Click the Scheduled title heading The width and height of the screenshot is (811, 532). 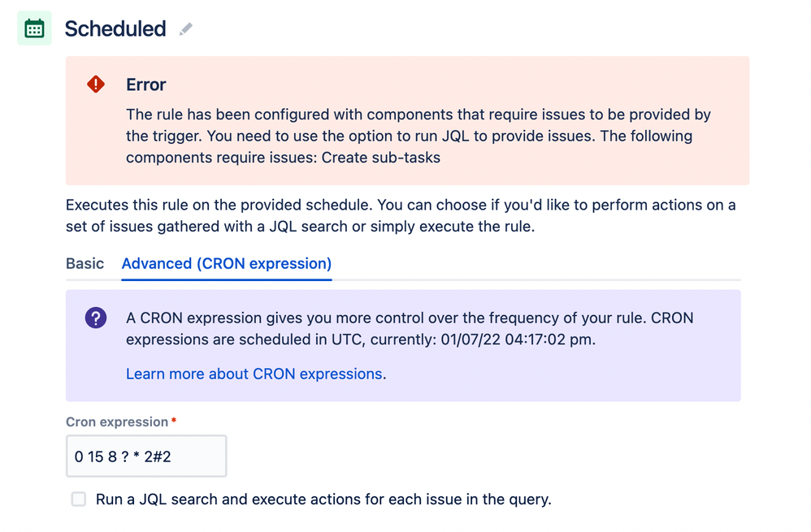click(x=115, y=29)
